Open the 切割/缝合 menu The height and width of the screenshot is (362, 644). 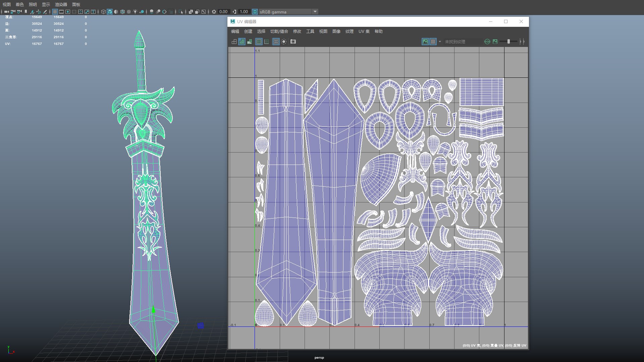(x=279, y=32)
